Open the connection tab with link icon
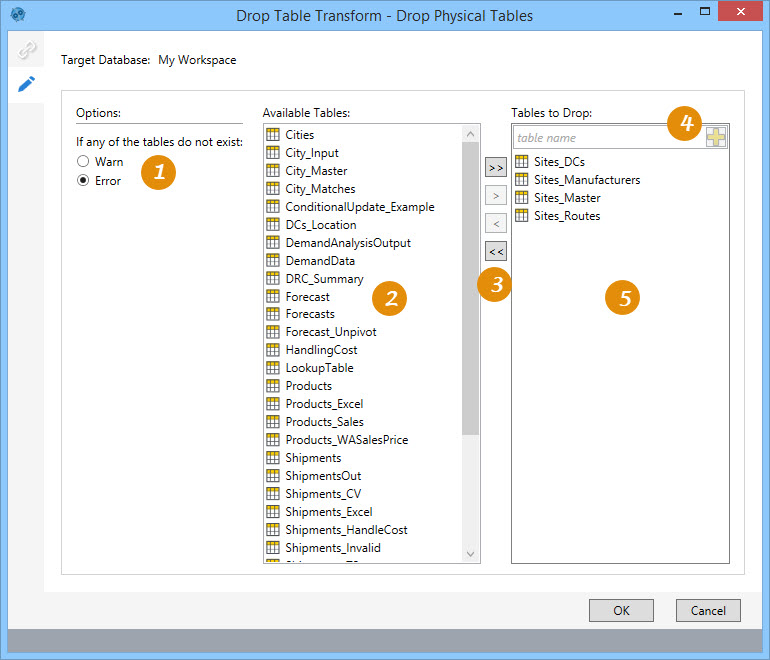This screenshot has width=770, height=660. click(26, 50)
